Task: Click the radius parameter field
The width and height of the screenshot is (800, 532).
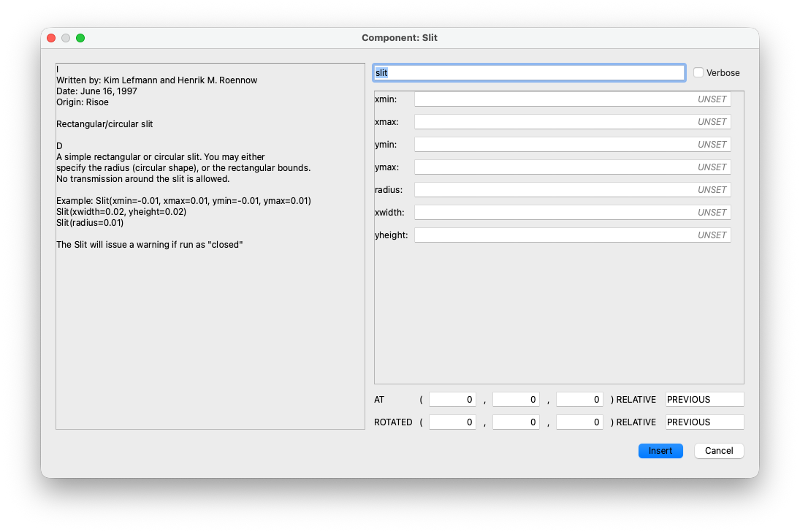Action: [x=573, y=189]
